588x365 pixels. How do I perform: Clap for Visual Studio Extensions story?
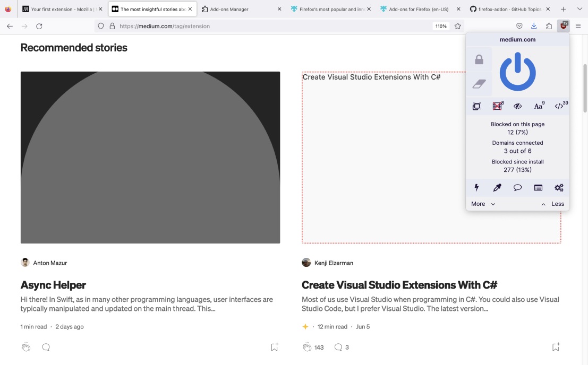point(307,347)
